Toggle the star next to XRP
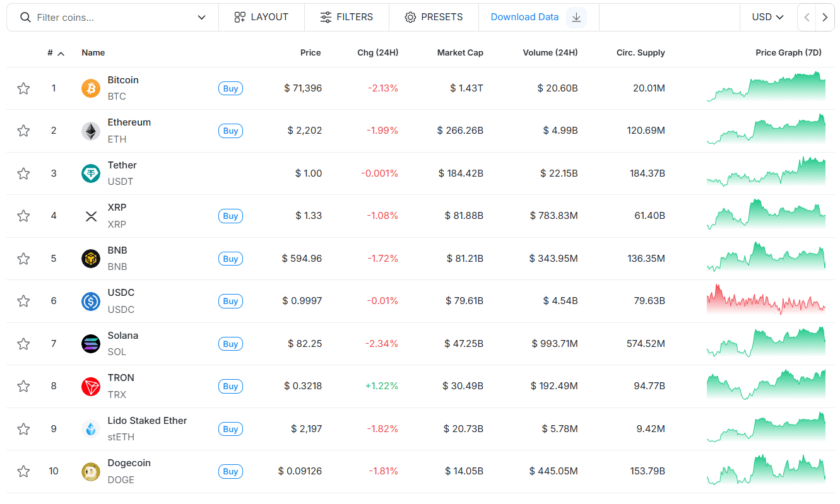 click(x=23, y=216)
